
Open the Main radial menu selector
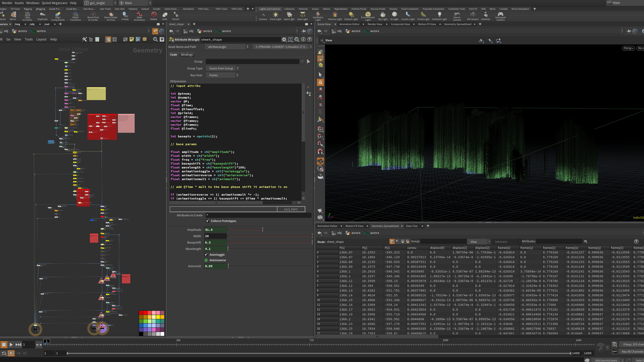pos(135,3)
